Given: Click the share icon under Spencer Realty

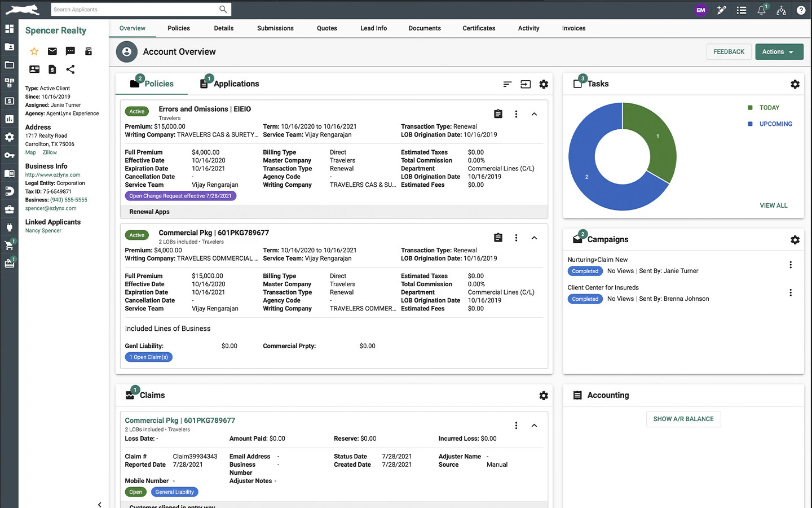Looking at the screenshot, I should (70, 69).
